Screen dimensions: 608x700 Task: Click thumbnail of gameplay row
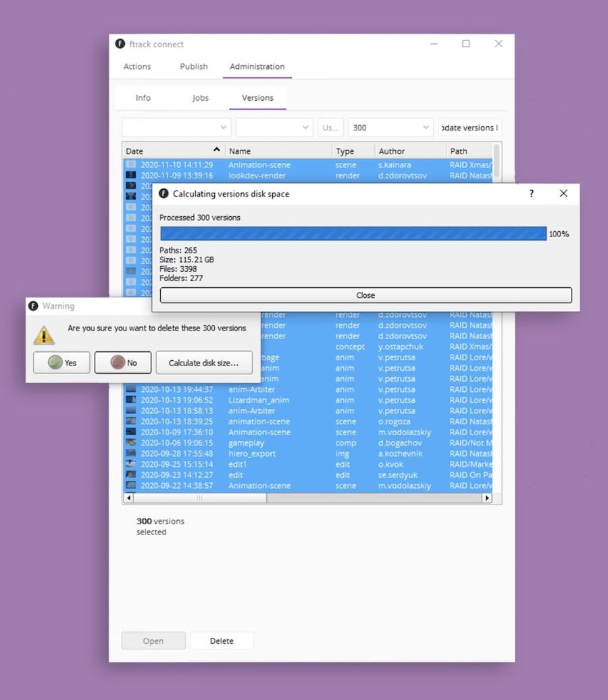click(131, 443)
